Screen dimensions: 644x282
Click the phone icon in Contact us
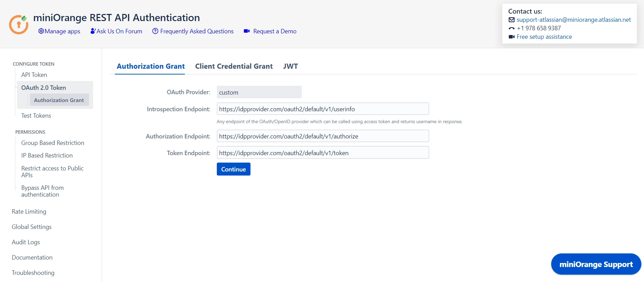coord(511,28)
